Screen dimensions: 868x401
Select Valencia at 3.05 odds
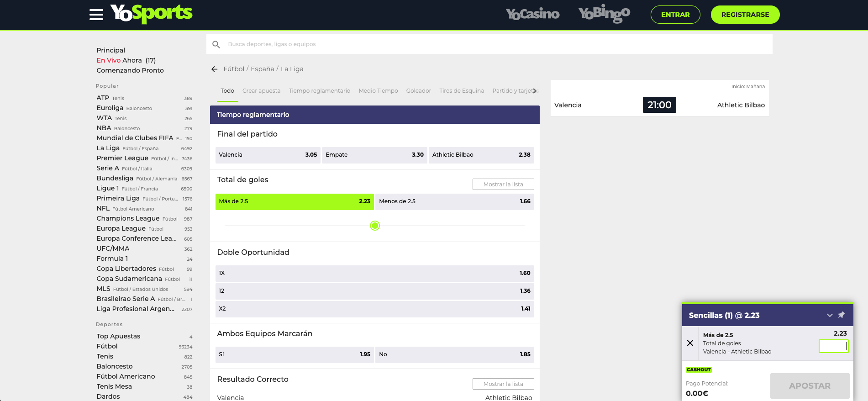(x=268, y=155)
